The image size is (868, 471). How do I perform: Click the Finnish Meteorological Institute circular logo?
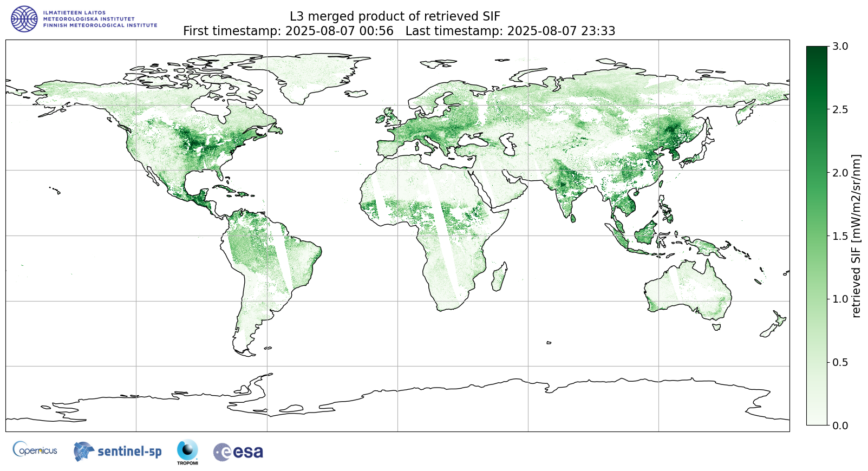[x=24, y=19]
